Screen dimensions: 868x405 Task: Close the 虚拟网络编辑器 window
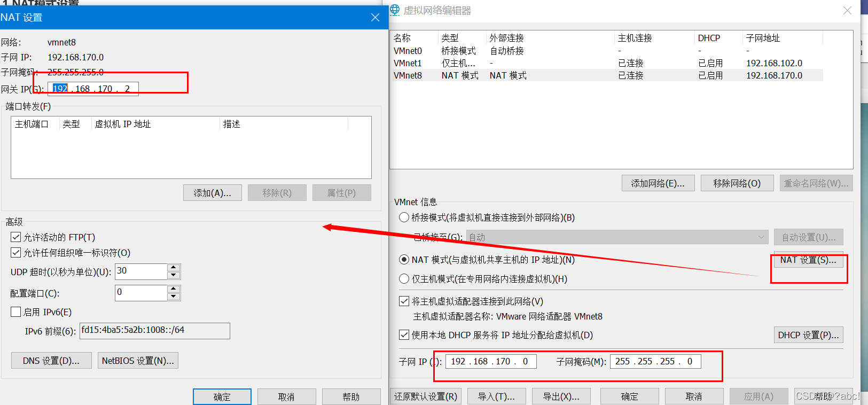(847, 11)
